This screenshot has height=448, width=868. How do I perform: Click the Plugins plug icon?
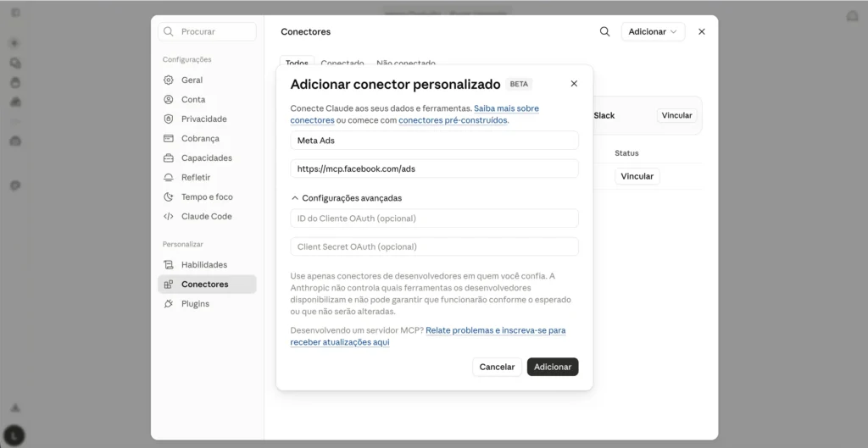pos(169,304)
